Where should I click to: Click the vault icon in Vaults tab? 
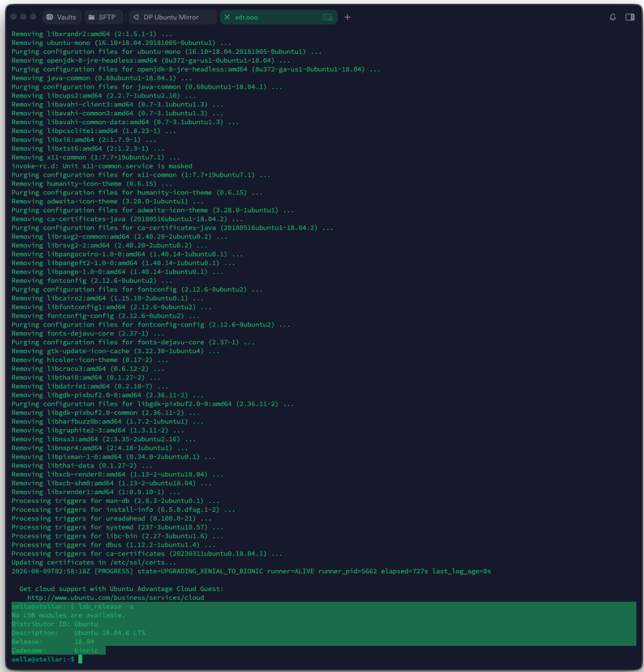tap(50, 17)
